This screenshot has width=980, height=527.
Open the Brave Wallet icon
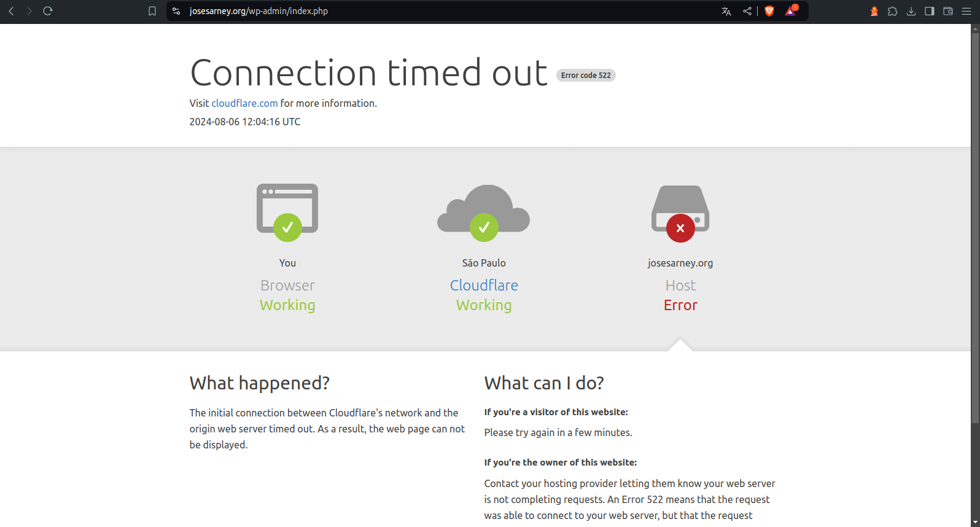948,11
